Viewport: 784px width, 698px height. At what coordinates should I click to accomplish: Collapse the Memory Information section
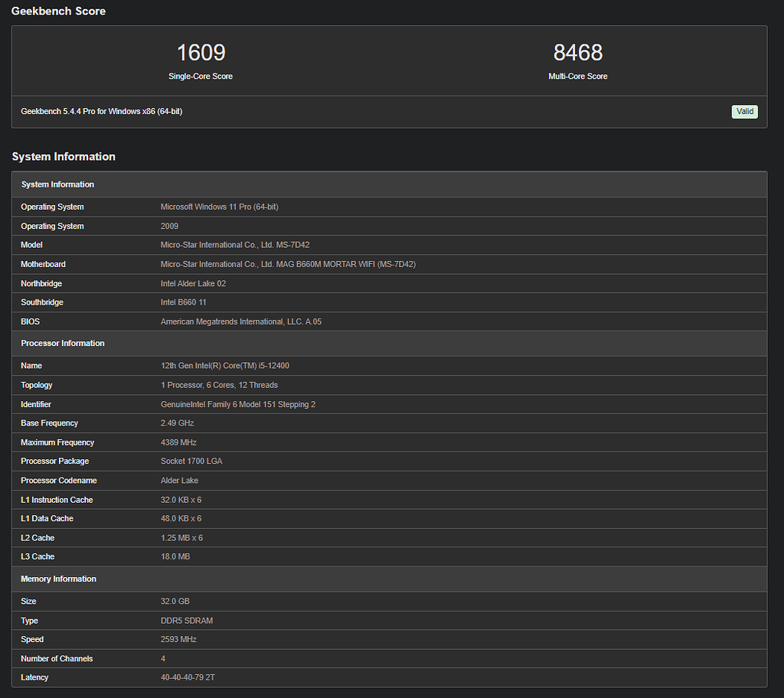58,579
